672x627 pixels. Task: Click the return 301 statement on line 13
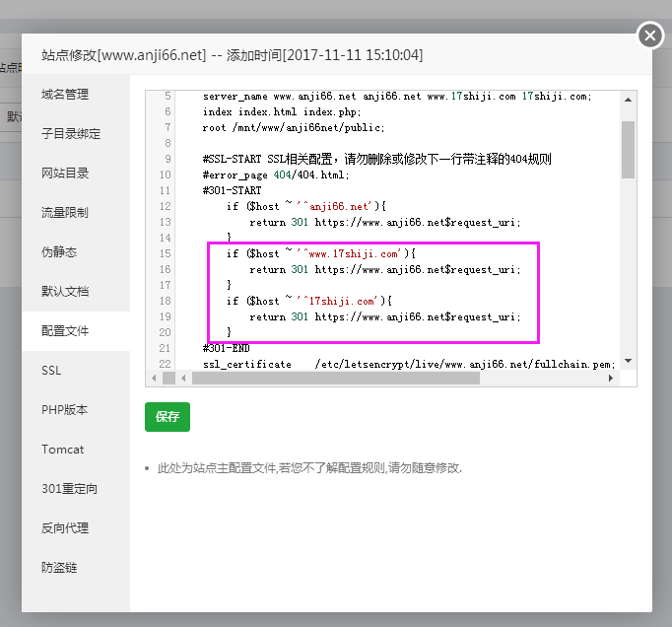[385, 223]
